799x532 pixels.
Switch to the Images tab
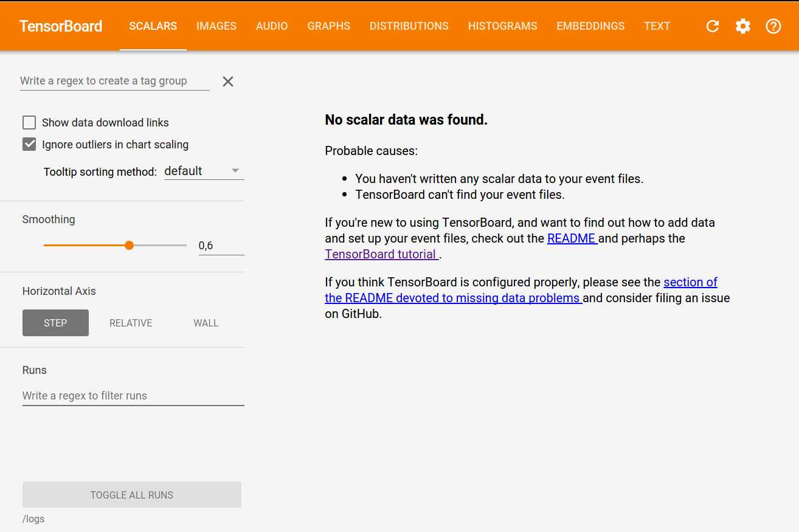[x=216, y=26]
